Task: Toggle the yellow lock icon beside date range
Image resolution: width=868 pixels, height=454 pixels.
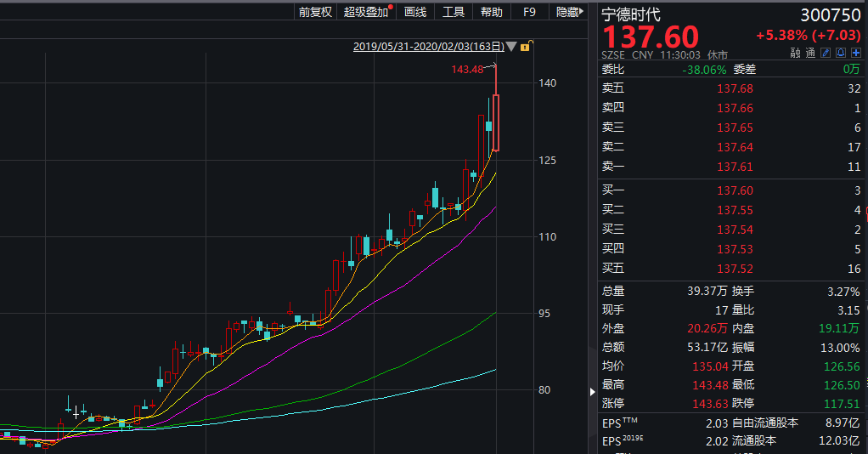Action: click(x=526, y=46)
